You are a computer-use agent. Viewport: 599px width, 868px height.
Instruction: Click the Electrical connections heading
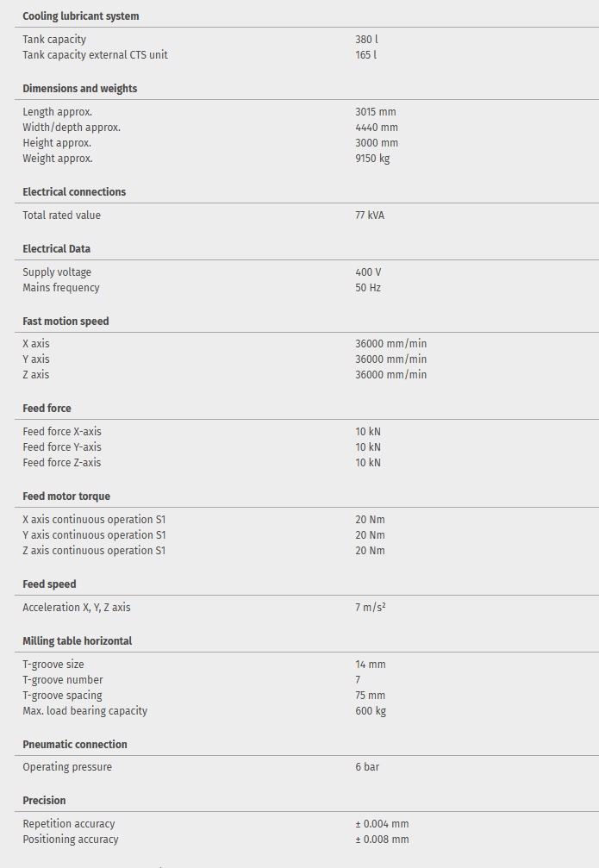tap(74, 192)
